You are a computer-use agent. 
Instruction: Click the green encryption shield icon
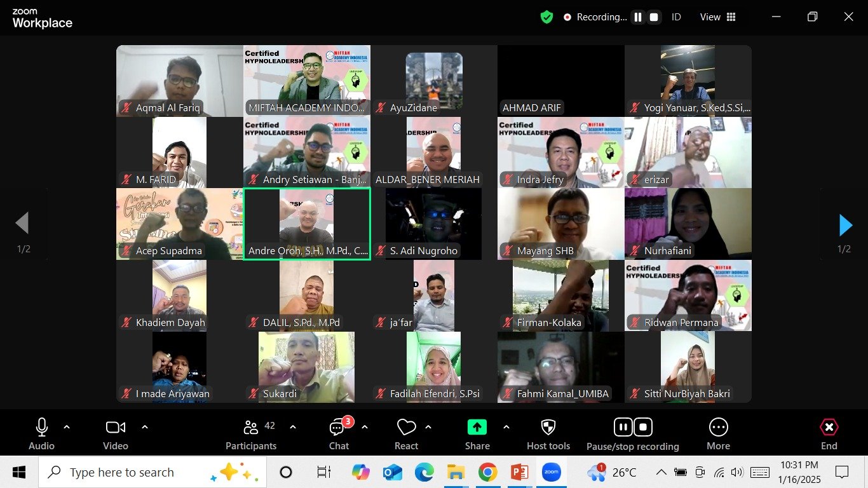(546, 17)
